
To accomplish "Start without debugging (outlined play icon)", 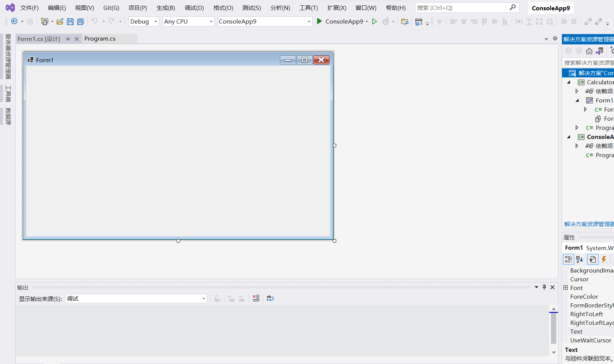I will [374, 22].
